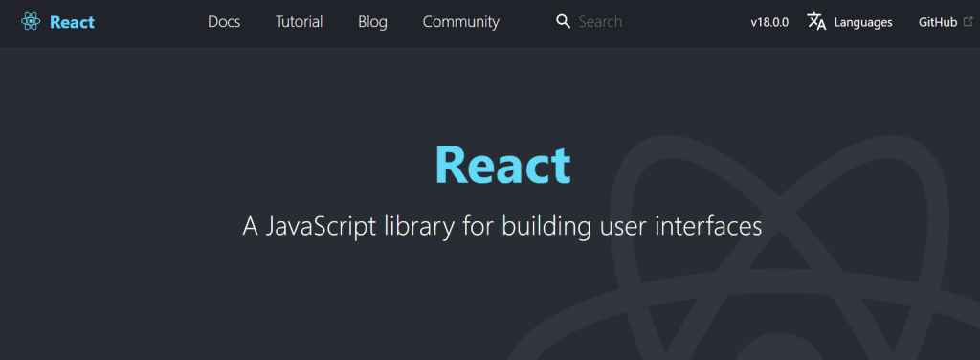Open the Docs menu item
This screenshot has width=980, height=360.
[224, 22]
